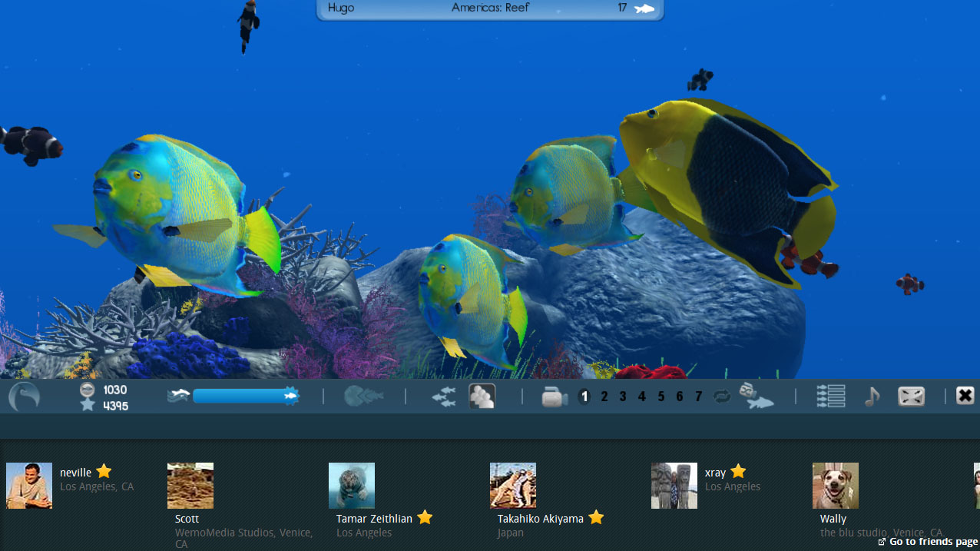
Task: Select camera view 1
Action: click(x=584, y=397)
